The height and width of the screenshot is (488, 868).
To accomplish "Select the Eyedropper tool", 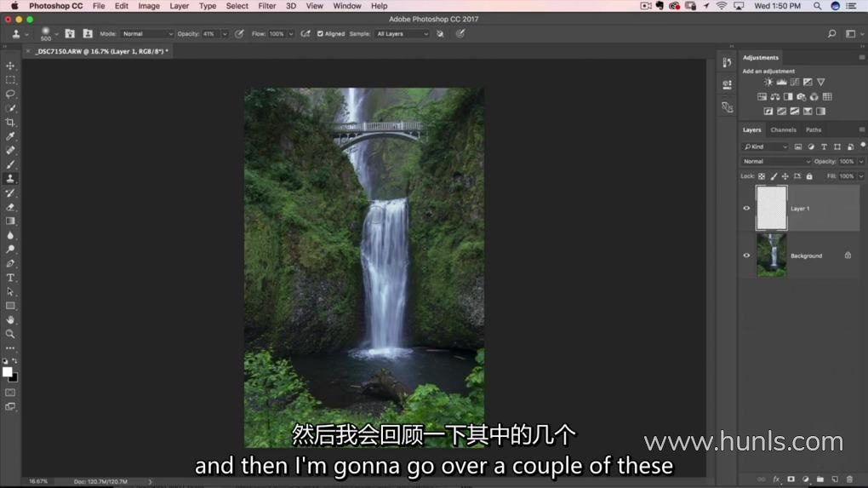I will 10,136.
